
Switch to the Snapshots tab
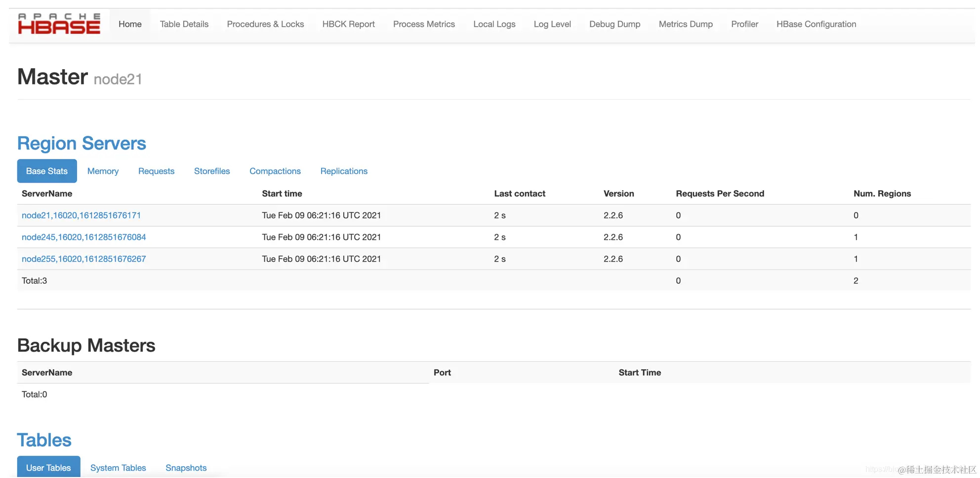click(186, 468)
